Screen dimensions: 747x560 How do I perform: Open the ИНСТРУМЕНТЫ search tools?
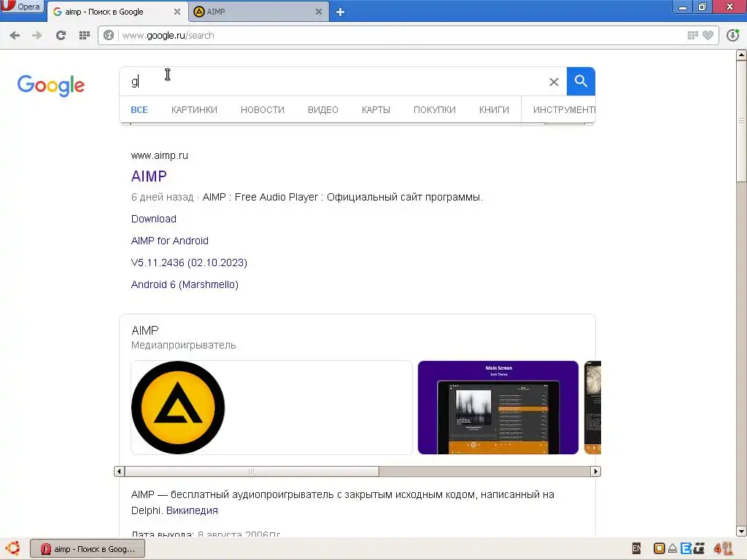(564, 109)
